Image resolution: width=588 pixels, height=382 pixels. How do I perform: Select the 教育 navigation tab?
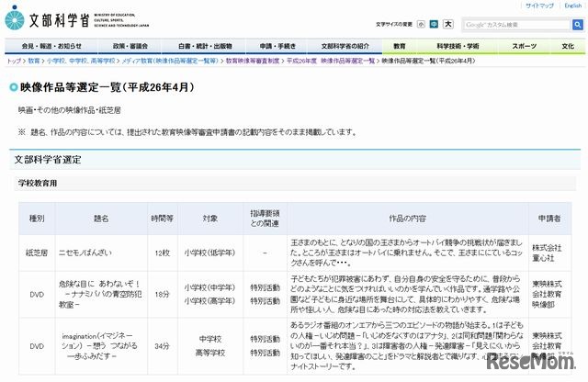tap(400, 46)
